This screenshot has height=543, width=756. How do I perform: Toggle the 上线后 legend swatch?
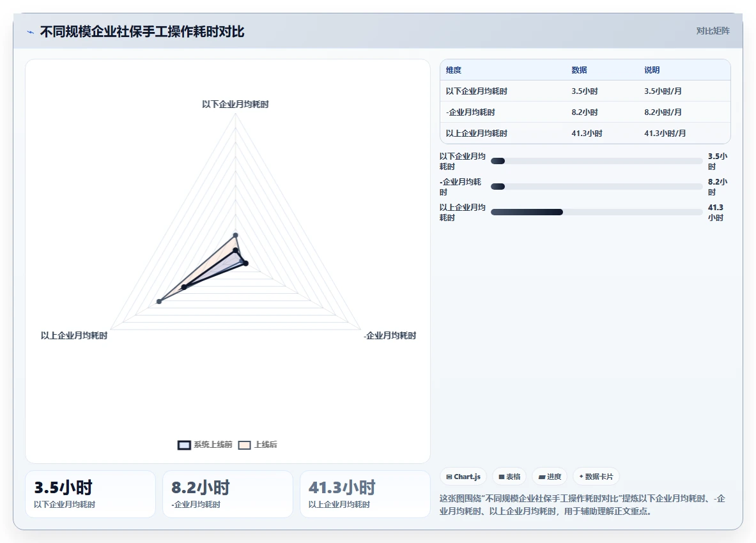(245, 445)
